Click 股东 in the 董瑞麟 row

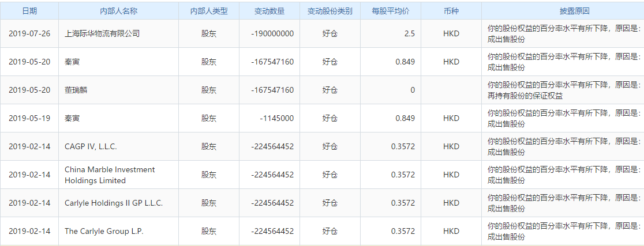[209, 90]
